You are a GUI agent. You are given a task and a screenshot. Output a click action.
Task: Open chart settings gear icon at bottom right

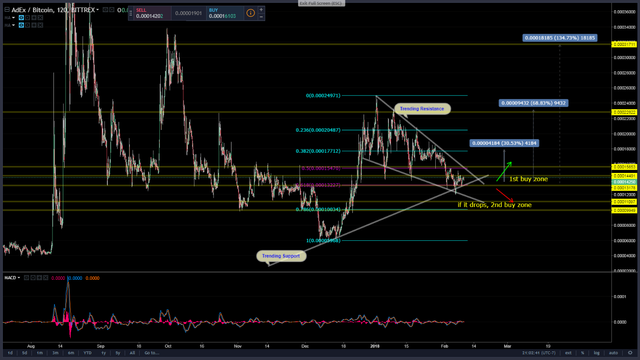pyautogui.click(x=630, y=353)
